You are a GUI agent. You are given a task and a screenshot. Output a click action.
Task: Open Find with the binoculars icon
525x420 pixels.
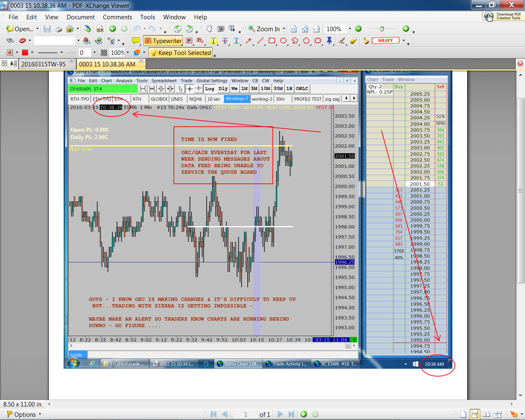10,41
